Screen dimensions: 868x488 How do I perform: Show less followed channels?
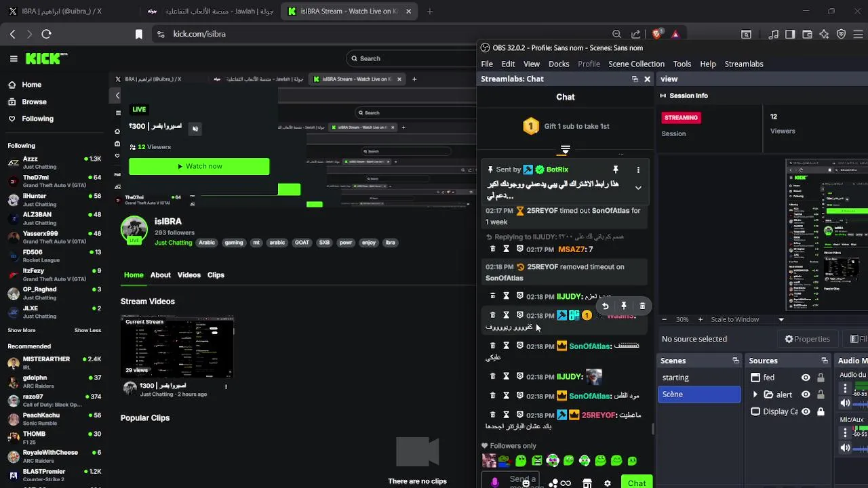point(87,330)
